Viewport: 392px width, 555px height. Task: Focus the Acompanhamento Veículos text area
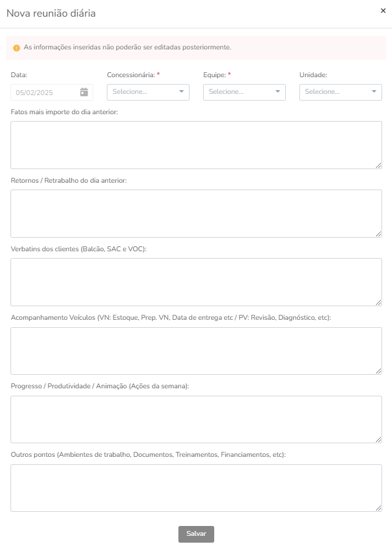point(196,351)
